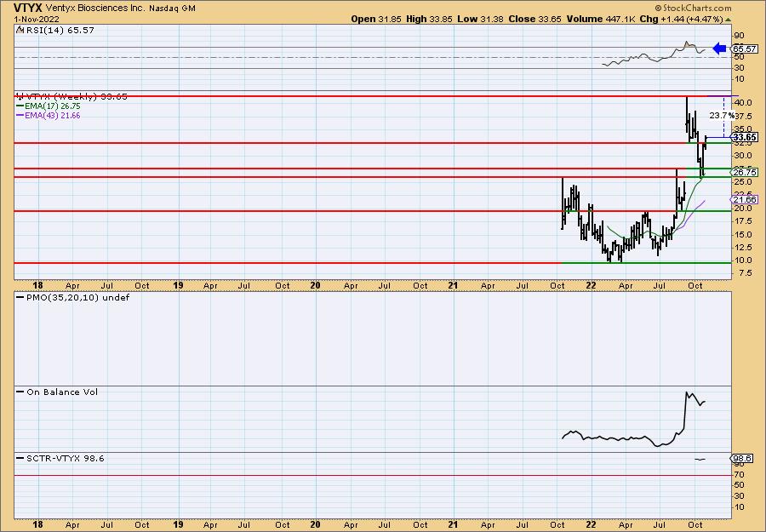The height and width of the screenshot is (532, 766).
Task: Click the 40.0 price axis label
Action: click(x=742, y=103)
